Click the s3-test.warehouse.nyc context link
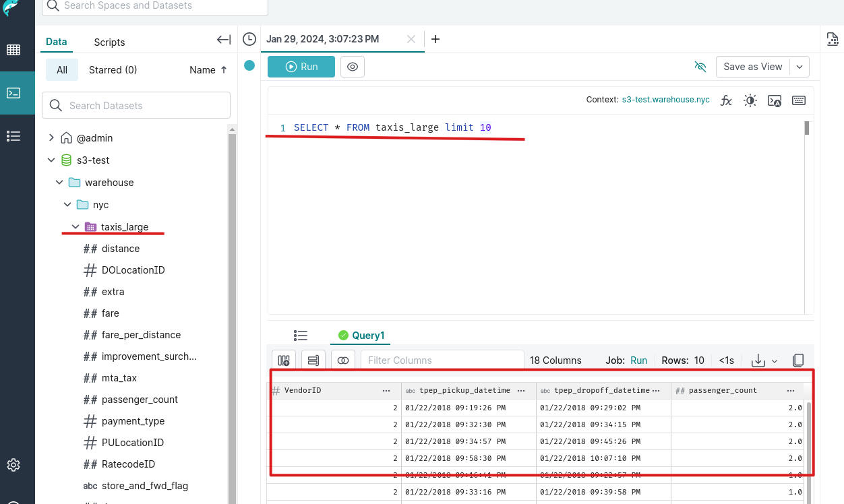 coord(665,100)
